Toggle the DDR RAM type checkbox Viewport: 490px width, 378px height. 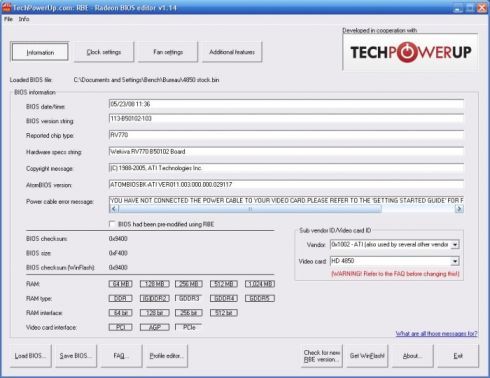tap(120, 298)
